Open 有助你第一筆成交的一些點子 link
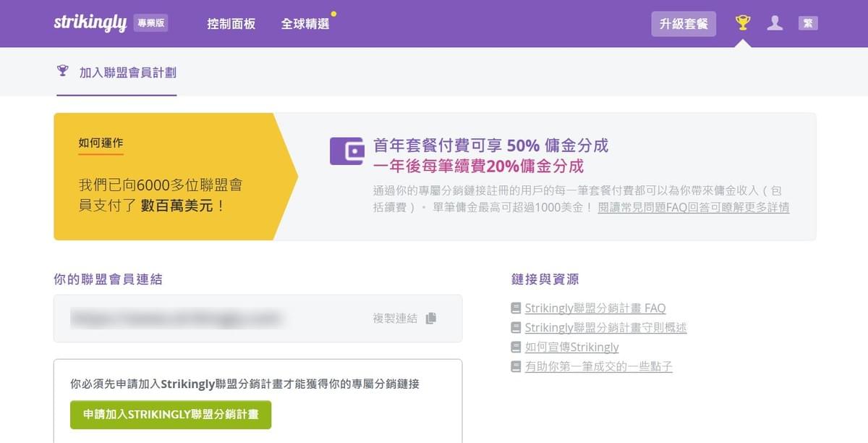The height and width of the screenshot is (443, 868). (599, 367)
